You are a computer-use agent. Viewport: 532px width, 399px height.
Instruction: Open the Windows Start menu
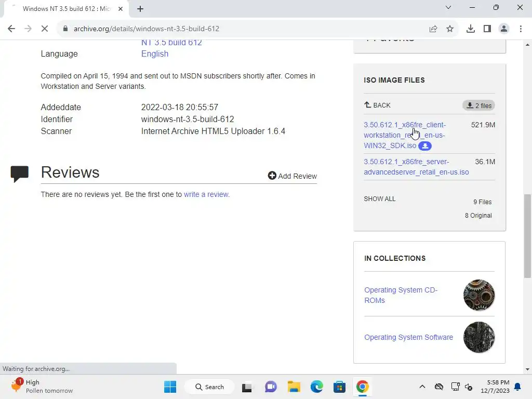[170, 387]
